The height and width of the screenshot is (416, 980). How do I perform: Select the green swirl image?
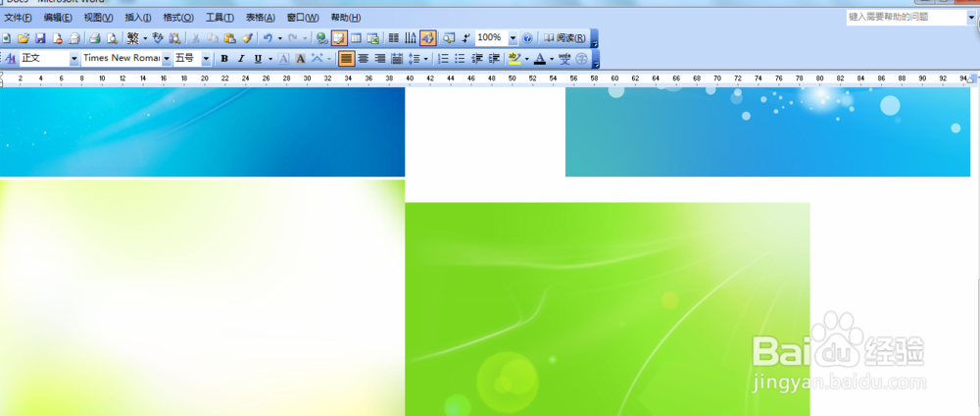click(608, 309)
